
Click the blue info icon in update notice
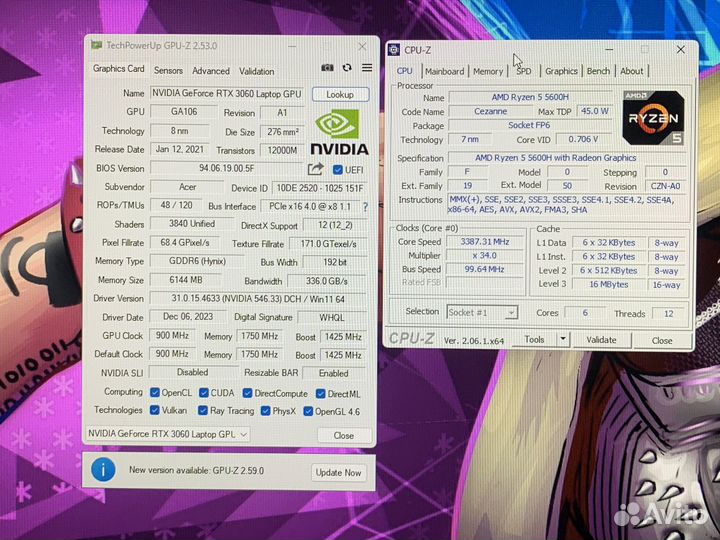103,470
